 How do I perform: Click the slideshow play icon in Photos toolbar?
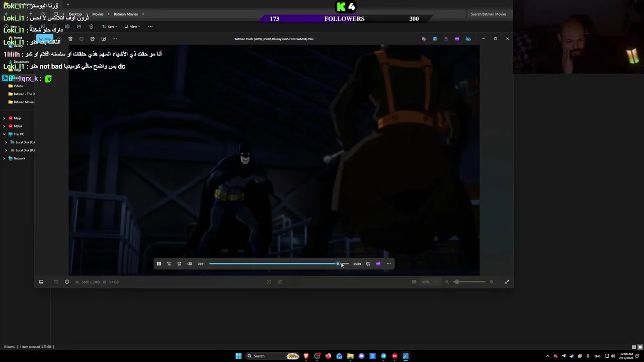coord(104,39)
